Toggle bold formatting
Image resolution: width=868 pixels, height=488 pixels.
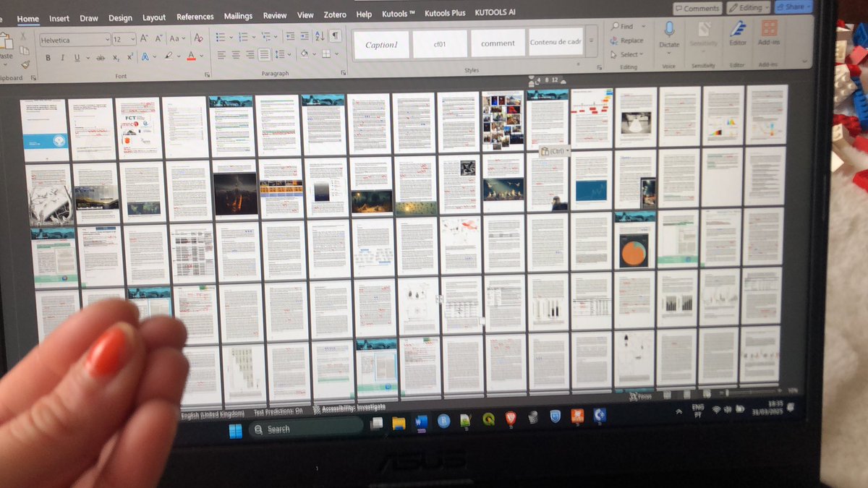point(48,58)
